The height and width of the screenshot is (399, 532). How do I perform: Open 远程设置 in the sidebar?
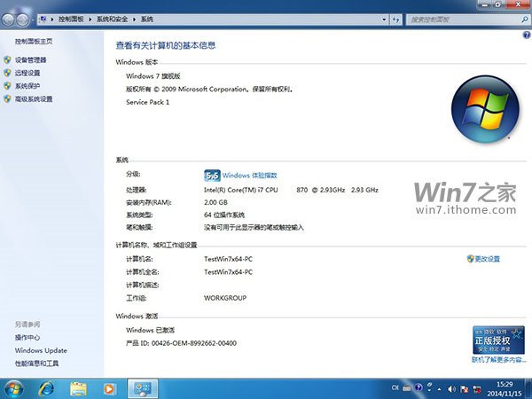pos(27,73)
